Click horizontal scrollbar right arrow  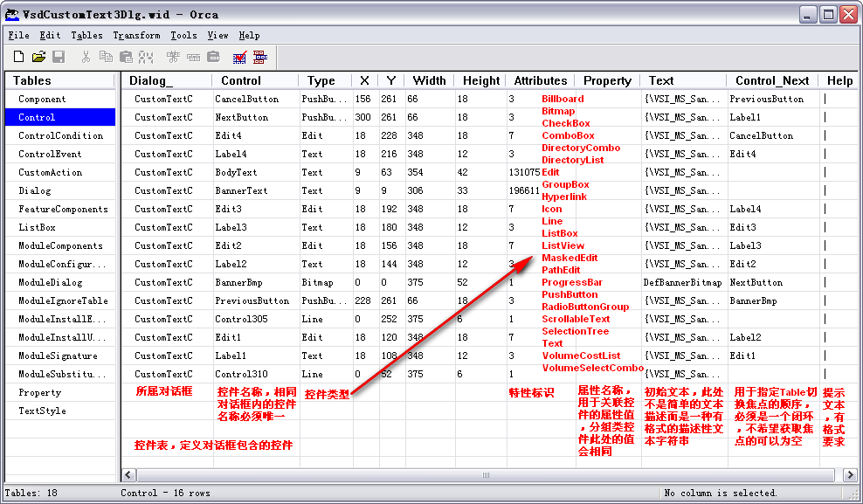tap(850, 475)
